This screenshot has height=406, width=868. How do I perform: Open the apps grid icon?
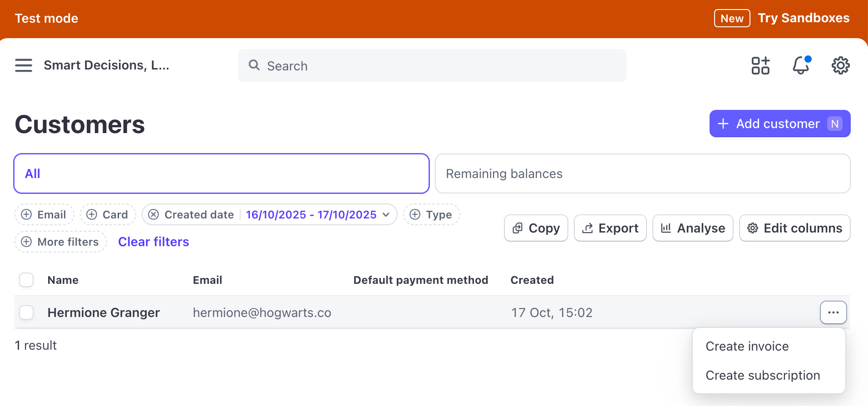click(760, 65)
